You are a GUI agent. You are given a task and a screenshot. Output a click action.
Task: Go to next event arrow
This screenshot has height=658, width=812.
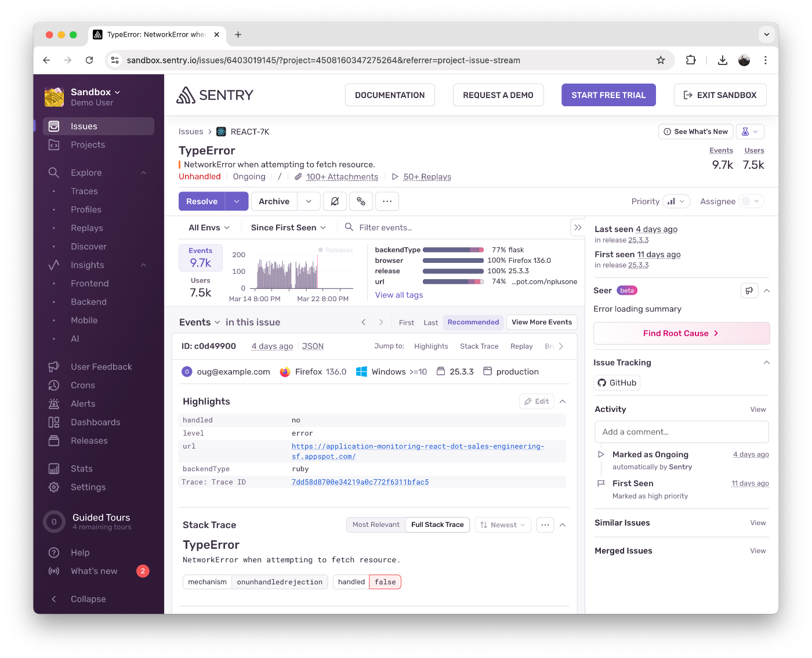(381, 322)
